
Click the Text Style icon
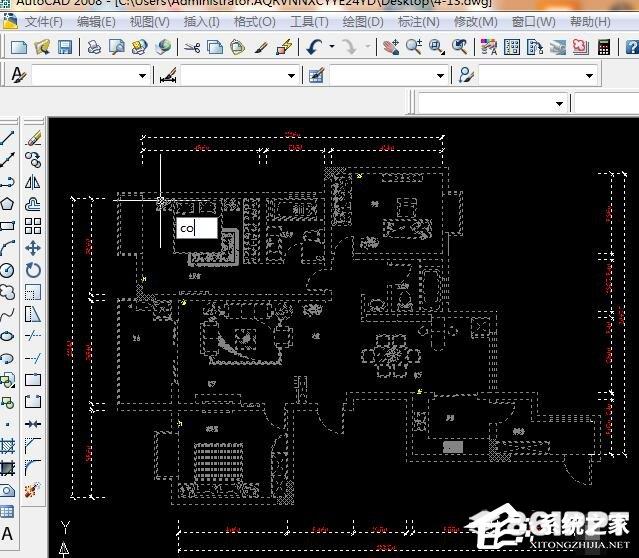[x=18, y=75]
